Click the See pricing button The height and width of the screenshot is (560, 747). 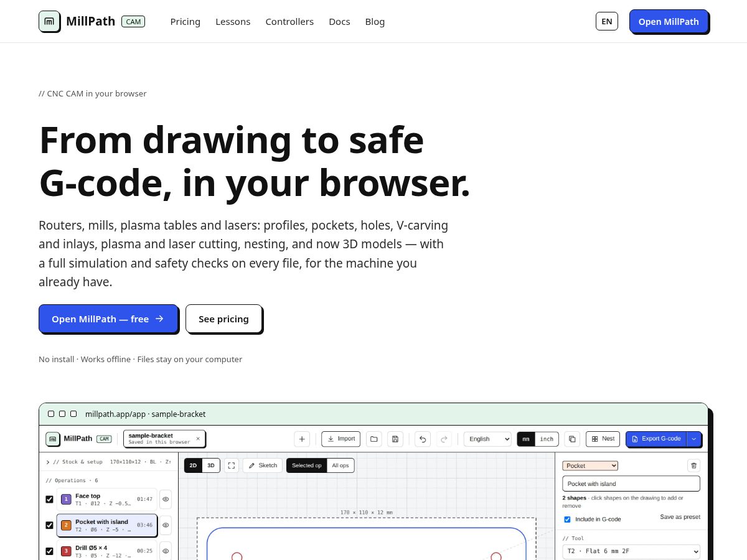(x=223, y=319)
